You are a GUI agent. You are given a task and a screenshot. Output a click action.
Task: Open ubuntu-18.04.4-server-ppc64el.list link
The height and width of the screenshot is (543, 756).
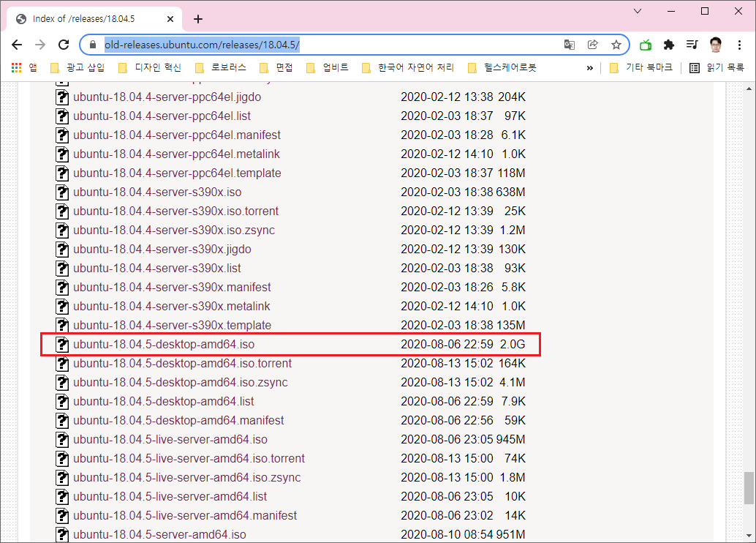tap(162, 116)
